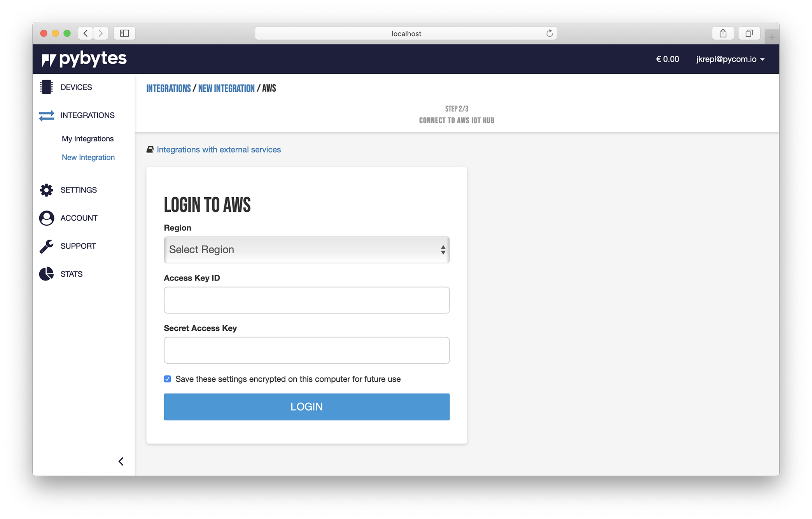Click inside the Access Key ID field
The width and height of the screenshot is (812, 519).
coord(306,300)
